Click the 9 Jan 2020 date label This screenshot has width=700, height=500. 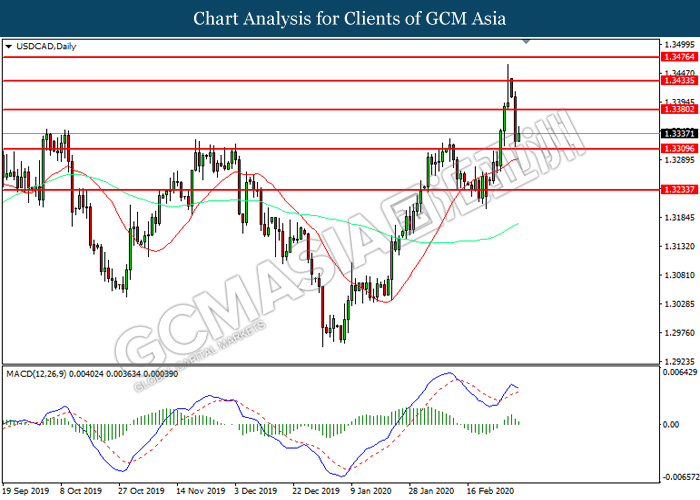point(371,491)
